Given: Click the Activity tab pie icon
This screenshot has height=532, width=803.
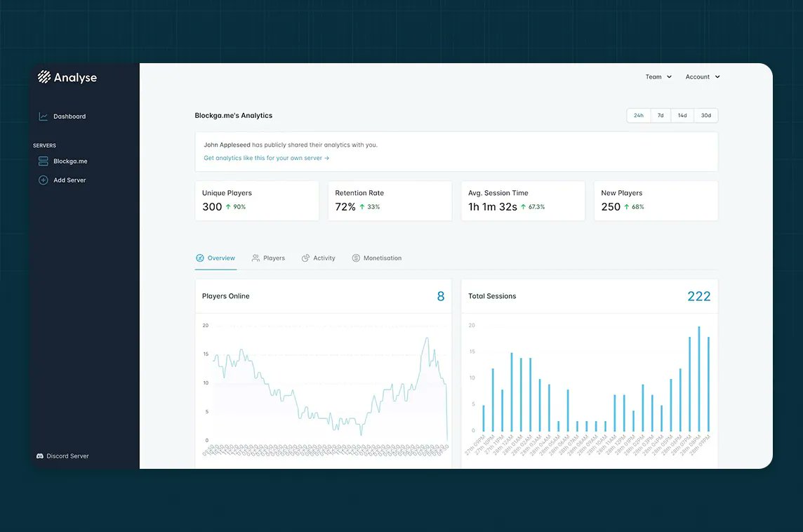Looking at the screenshot, I should 305,258.
